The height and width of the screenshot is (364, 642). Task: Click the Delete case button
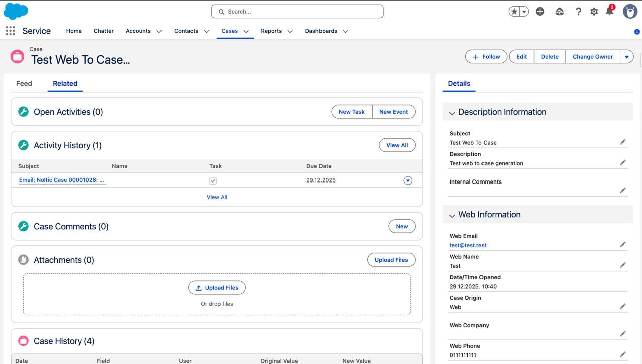550,57
